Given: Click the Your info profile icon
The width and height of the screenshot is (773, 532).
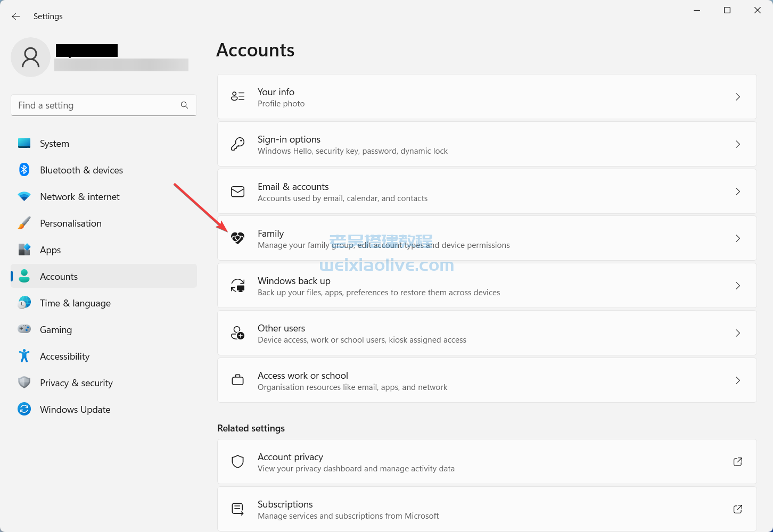Looking at the screenshot, I should [237, 96].
